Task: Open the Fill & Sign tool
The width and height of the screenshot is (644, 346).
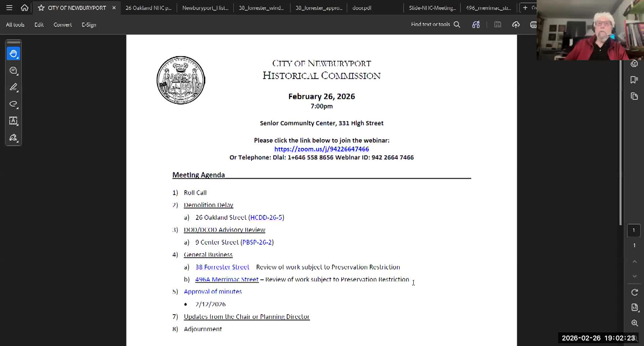Action: pyautogui.click(x=13, y=138)
